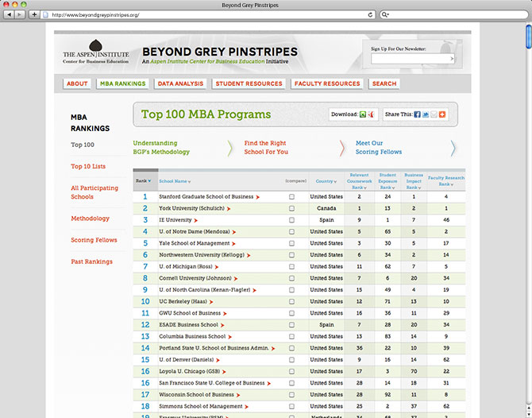Open more sharing options plus icon

tap(441, 114)
